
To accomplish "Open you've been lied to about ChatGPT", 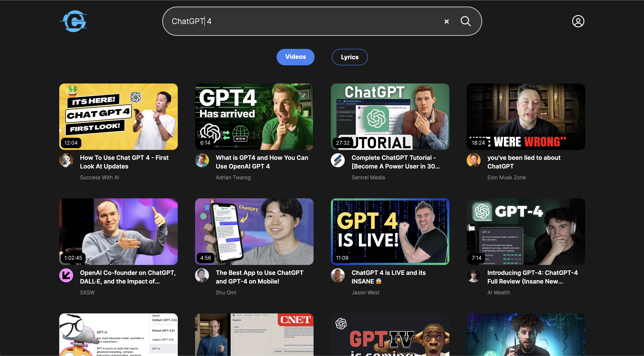I will pos(524,162).
